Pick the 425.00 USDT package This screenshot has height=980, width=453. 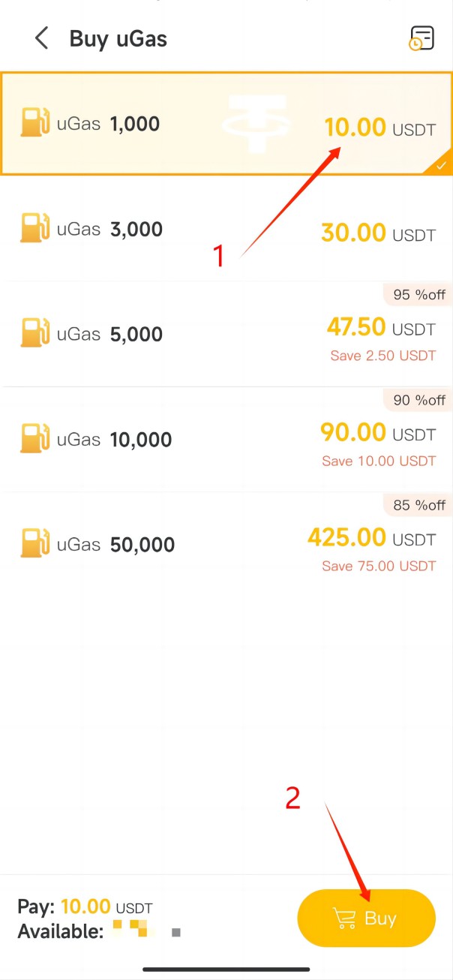pyautogui.click(x=346, y=537)
